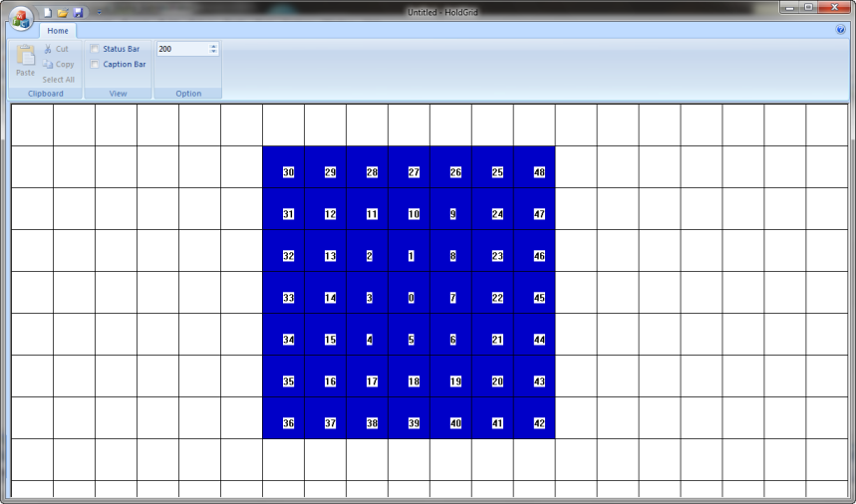
Task: Click the Save disk icon
Action: click(78, 13)
